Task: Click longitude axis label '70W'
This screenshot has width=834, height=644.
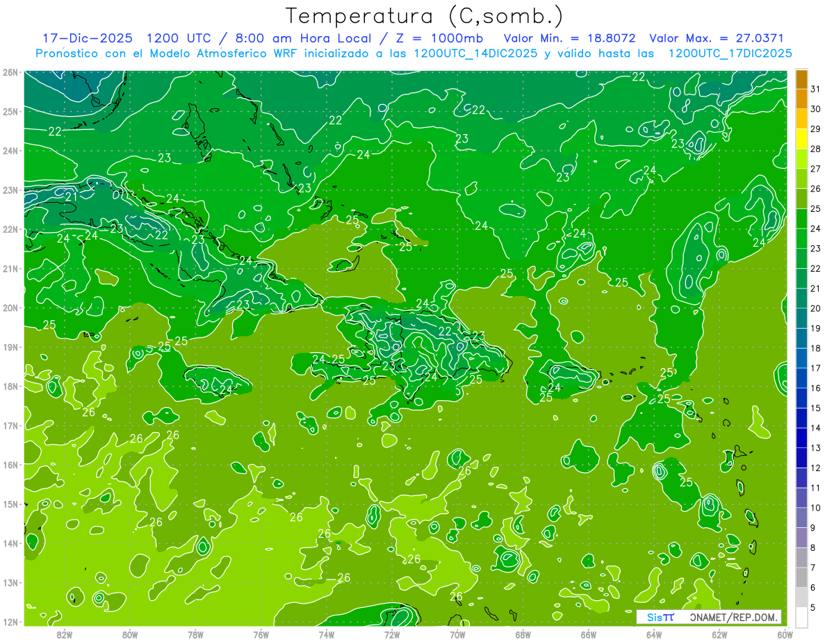Action: click(x=457, y=634)
